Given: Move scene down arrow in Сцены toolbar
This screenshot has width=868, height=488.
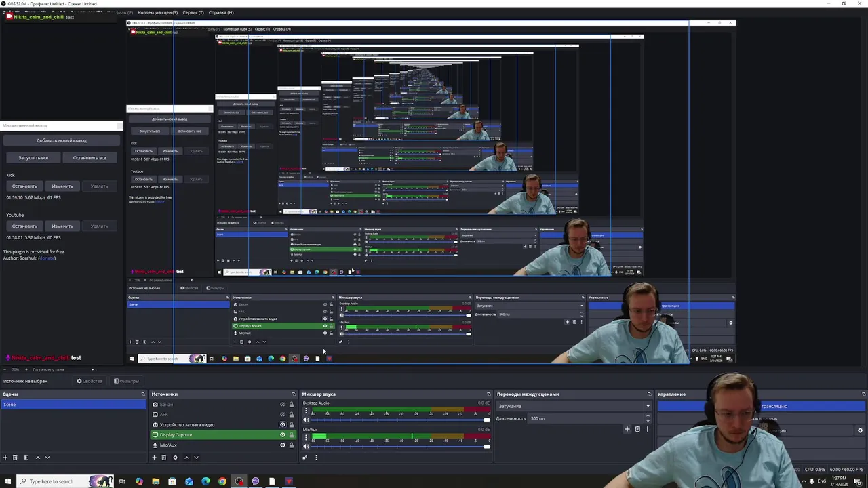Looking at the screenshot, I should [x=47, y=457].
